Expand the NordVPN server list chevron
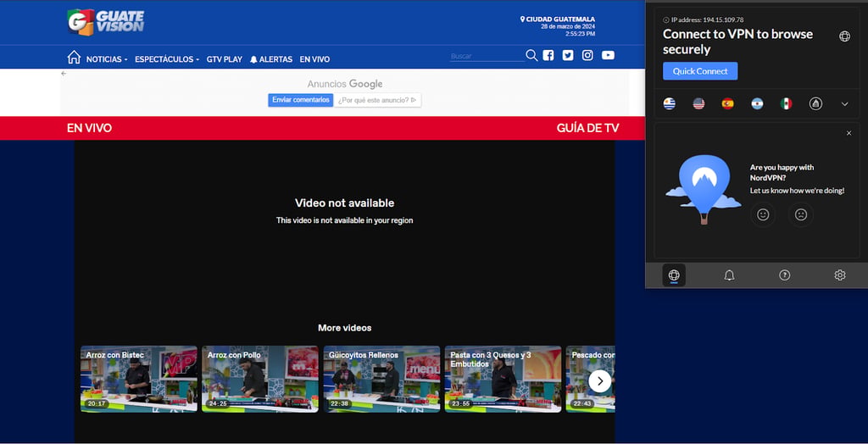Image resolution: width=868 pixels, height=444 pixels. [x=844, y=104]
